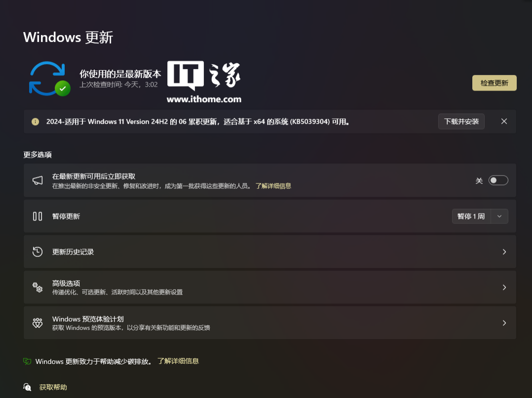
Task: Click the 更多选项 section heading
Action: [x=38, y=154]
